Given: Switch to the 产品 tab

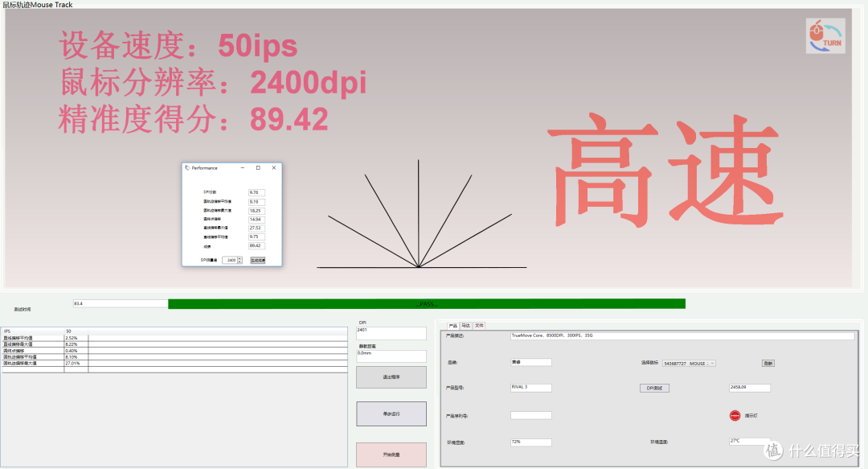Looking at the screenshot, I should coord(452,326).
